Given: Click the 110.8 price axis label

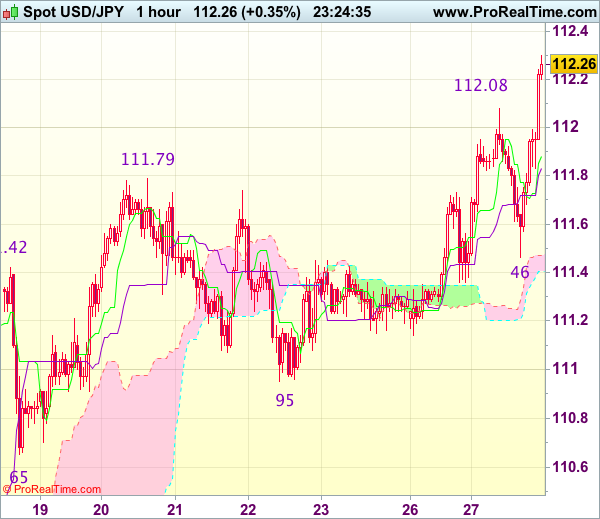Looking at the screenshot, I should (571, 418).
